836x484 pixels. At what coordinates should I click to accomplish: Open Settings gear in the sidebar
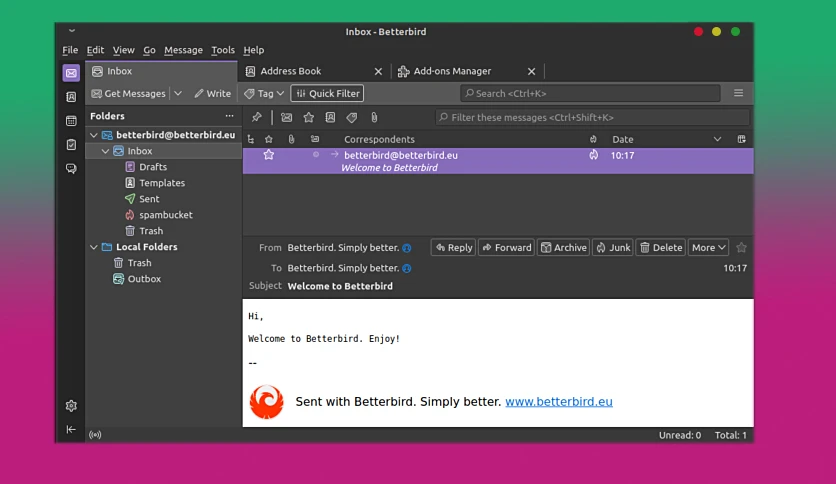[x=71, y=406]
